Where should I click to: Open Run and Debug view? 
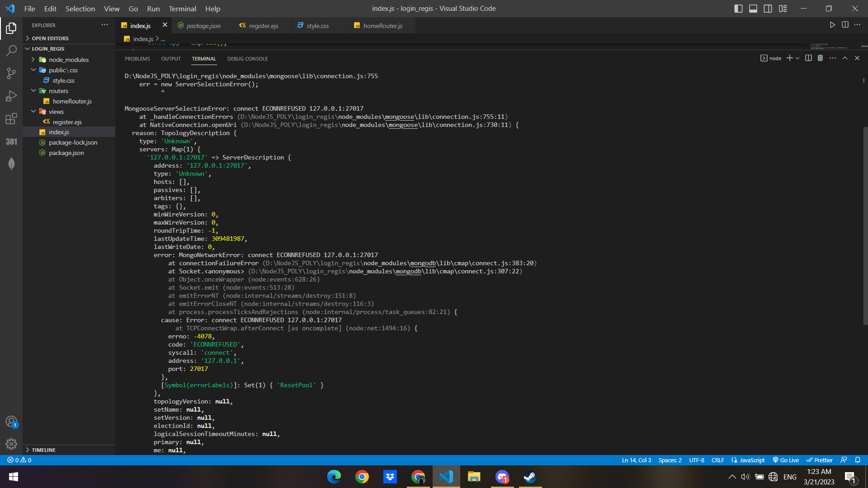click(11, 96)
